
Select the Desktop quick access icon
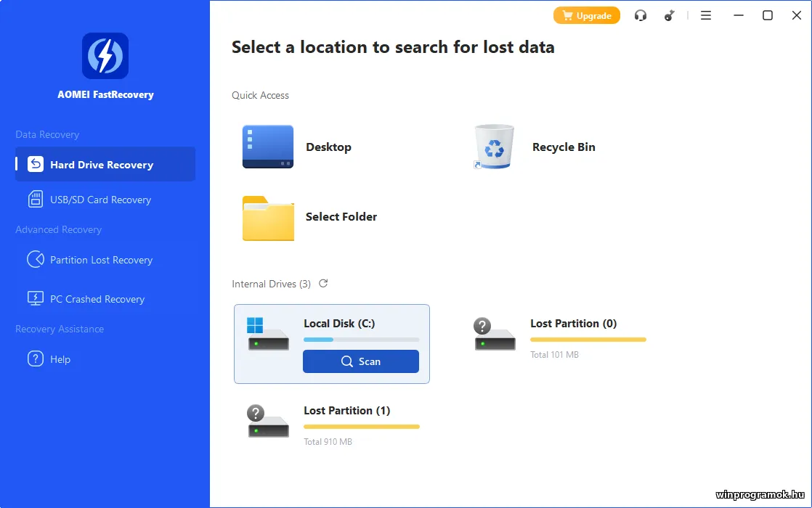coord(268,147)
